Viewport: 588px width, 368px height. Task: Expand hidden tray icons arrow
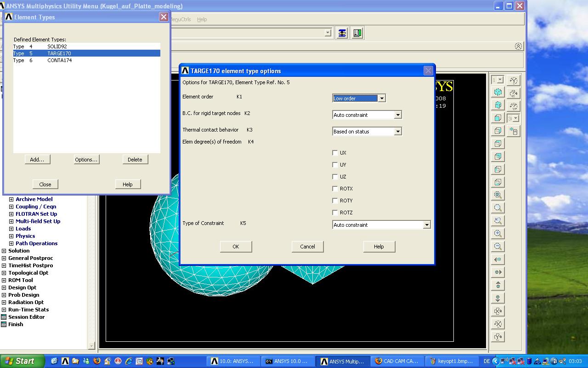(495, 361)
